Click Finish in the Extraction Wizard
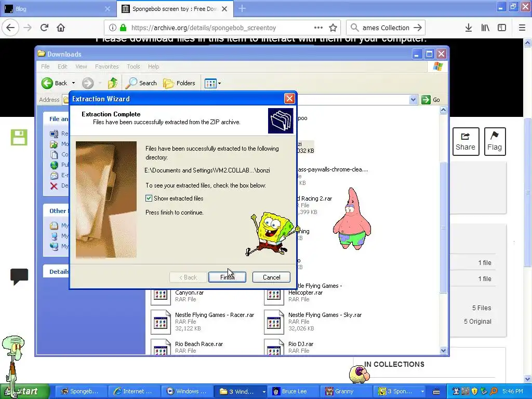The height and width of the screenshot is (399, 532). [227, 277]
